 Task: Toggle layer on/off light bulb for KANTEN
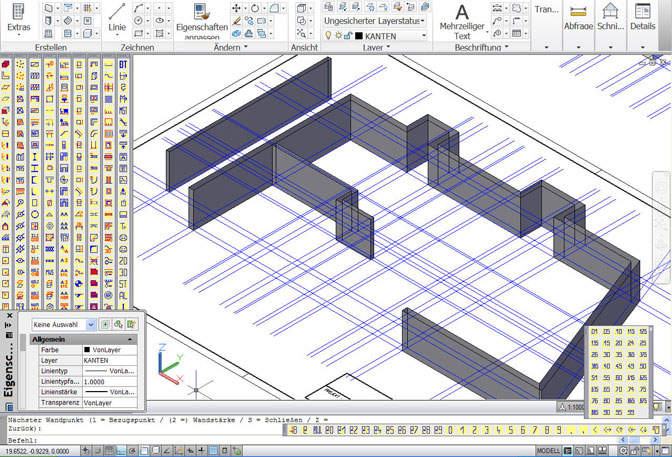[x=328, y=36]
